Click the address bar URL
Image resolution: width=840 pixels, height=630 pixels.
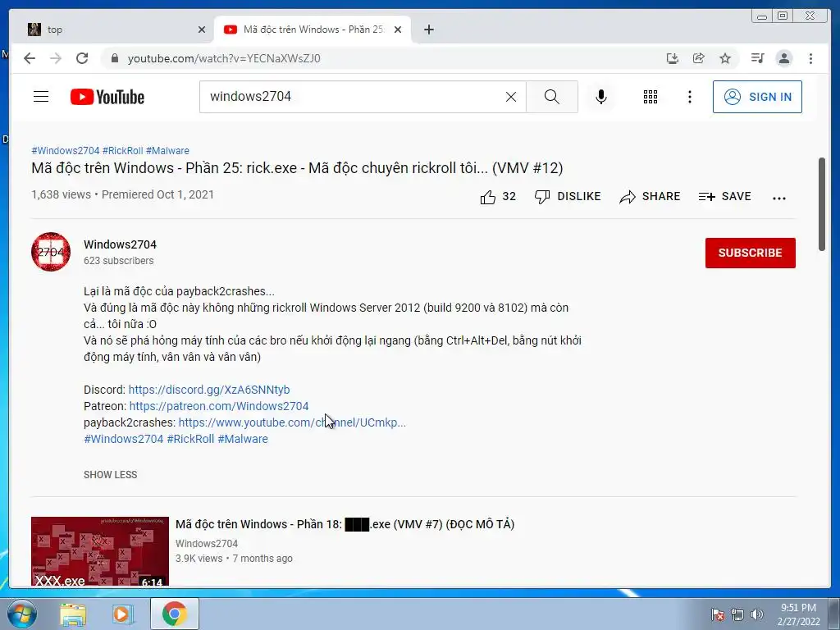click(224, 58)
